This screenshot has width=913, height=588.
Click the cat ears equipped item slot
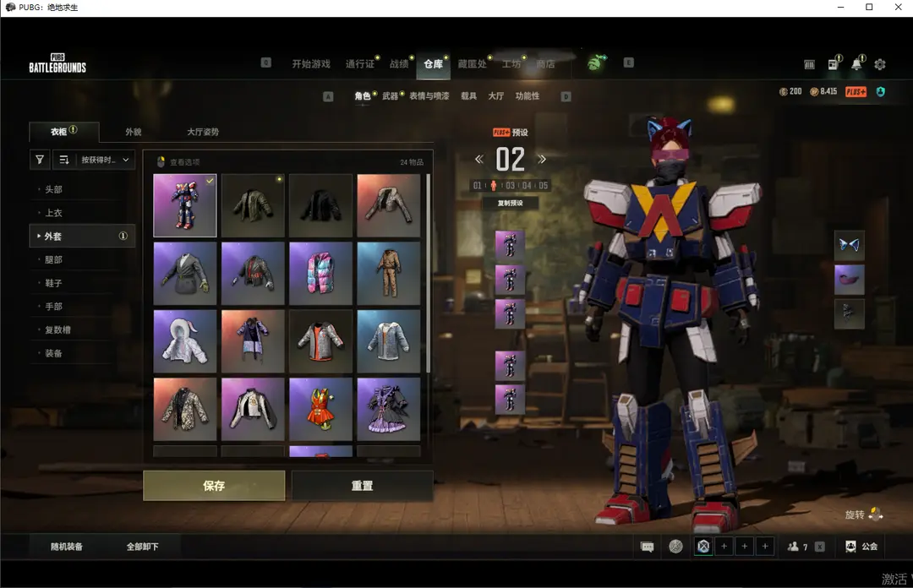click(849, 244)
